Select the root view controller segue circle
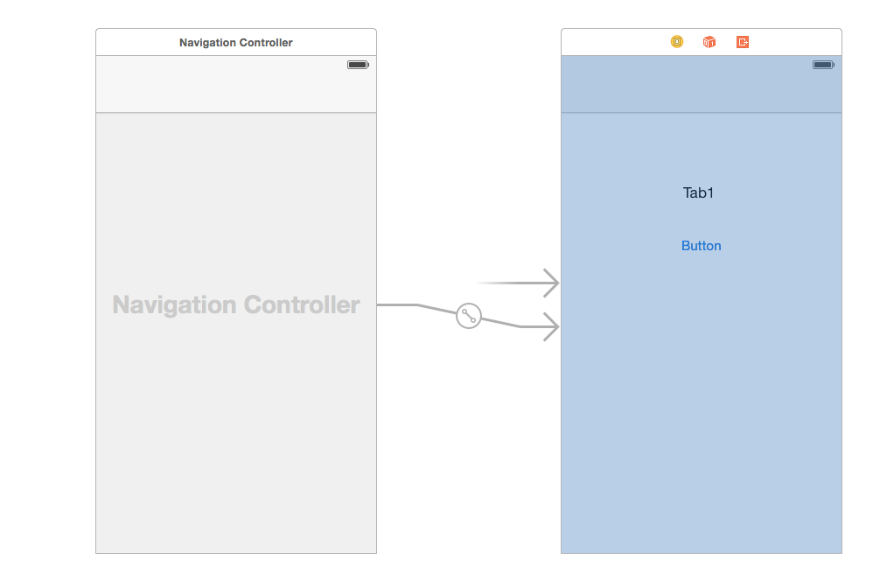Viewport: 873px width, 588px height. point(469,316)
